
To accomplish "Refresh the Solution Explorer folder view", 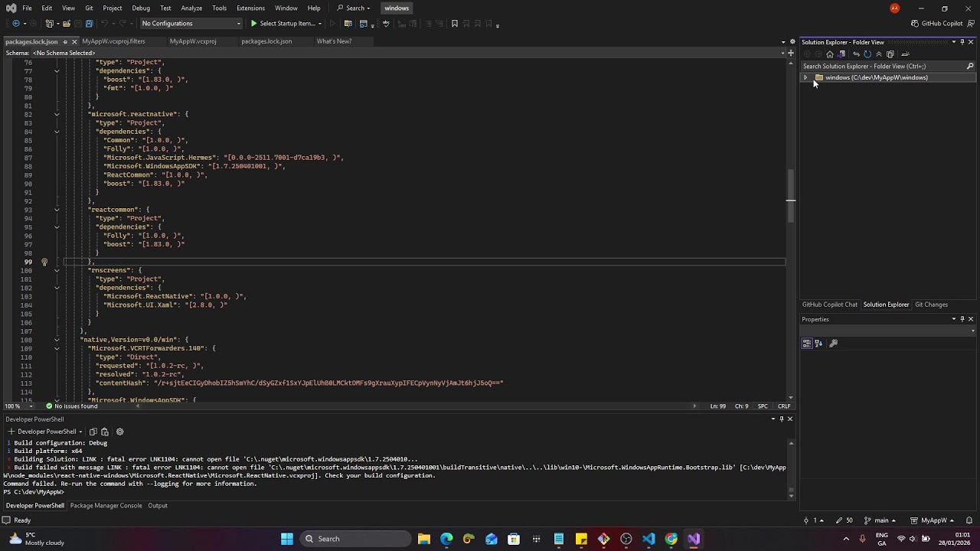I will click(867, 54).
